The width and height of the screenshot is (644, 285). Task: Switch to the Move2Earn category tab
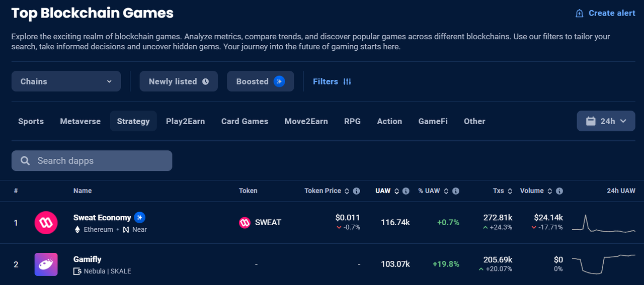coord(306,121)
